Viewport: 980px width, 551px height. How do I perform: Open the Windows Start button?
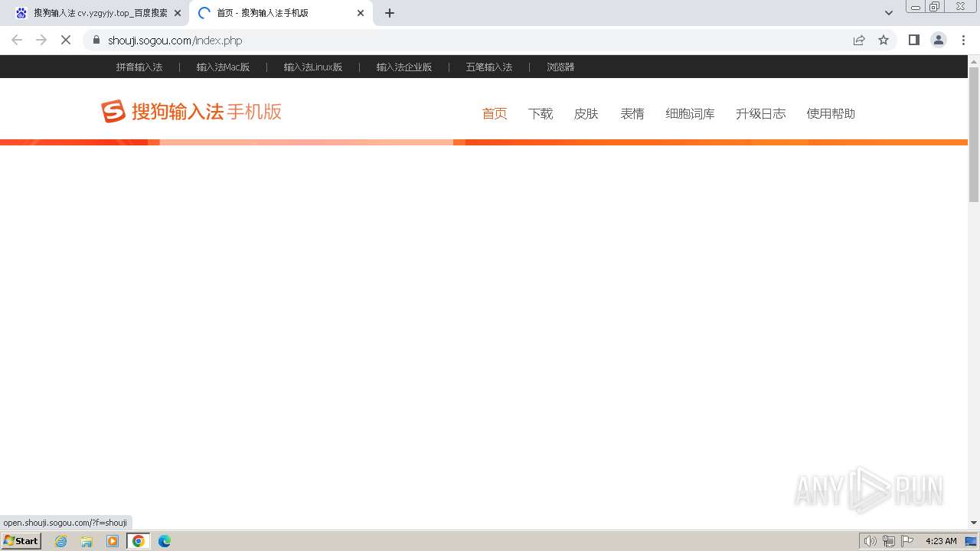(x=21, y=540)
